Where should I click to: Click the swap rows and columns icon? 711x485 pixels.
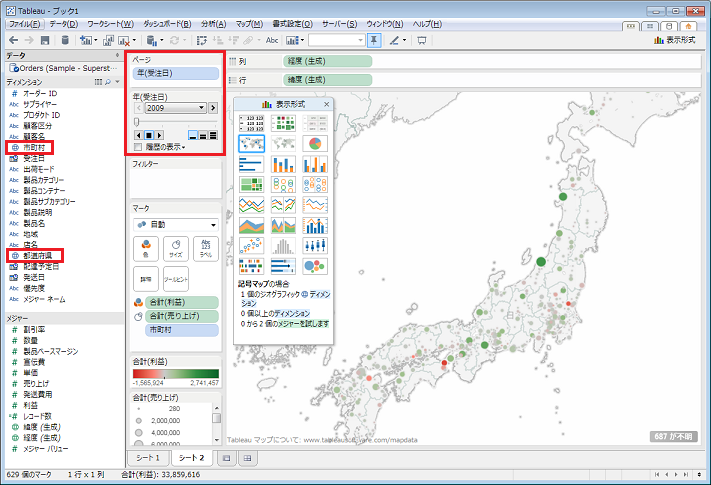201,40
